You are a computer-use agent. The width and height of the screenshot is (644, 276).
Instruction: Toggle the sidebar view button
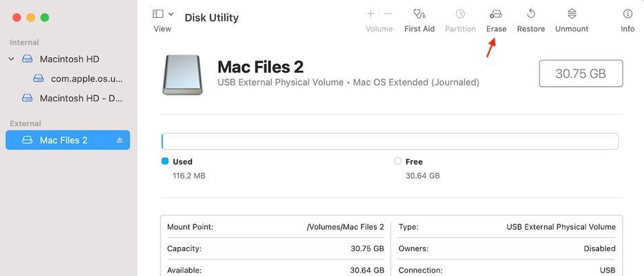158,14
